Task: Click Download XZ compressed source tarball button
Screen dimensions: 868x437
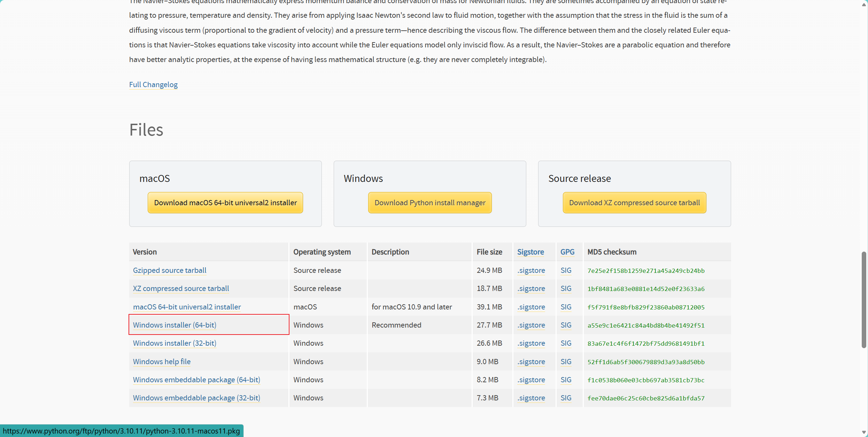Action: 634,202
